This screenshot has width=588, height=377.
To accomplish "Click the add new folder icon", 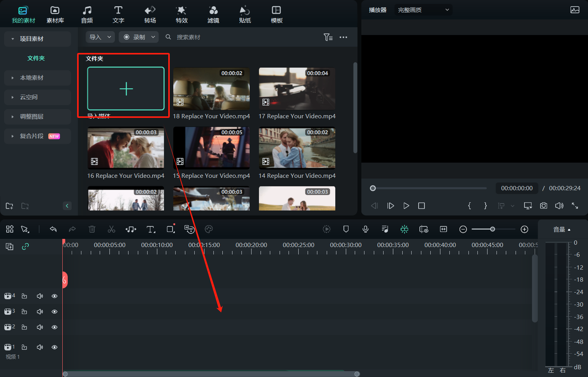I will coord(10,206).
